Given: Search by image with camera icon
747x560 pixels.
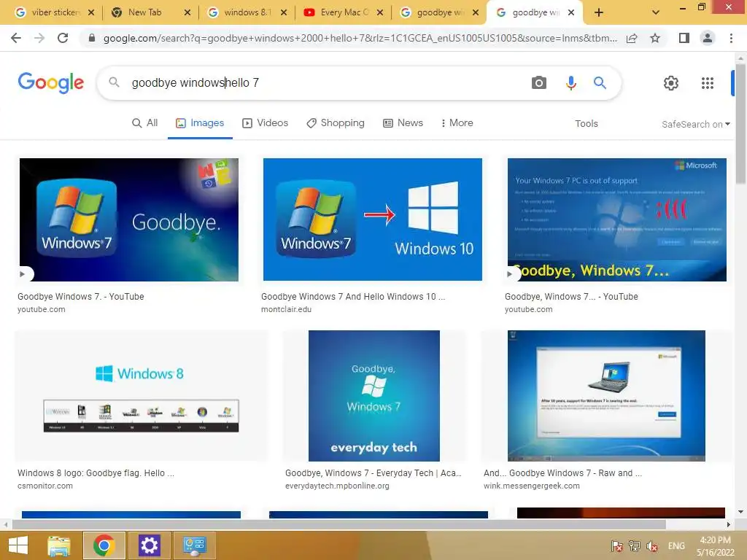Looking at the screenshot, I should click(539, 83).
